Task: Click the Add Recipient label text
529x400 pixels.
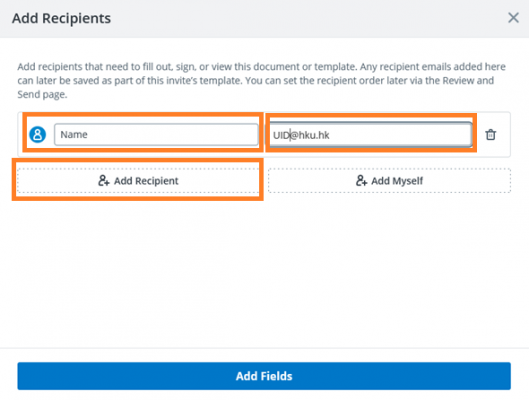Action: pos(146,181)
